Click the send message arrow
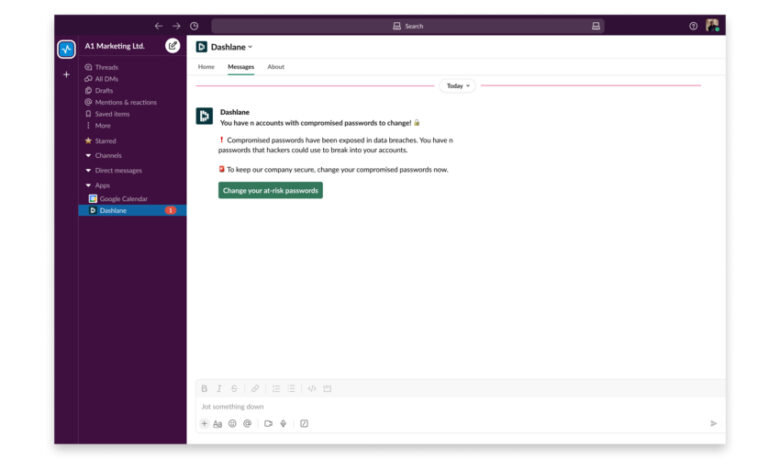Viewport: 780px width, 470px height. click(x=713, y=424)
